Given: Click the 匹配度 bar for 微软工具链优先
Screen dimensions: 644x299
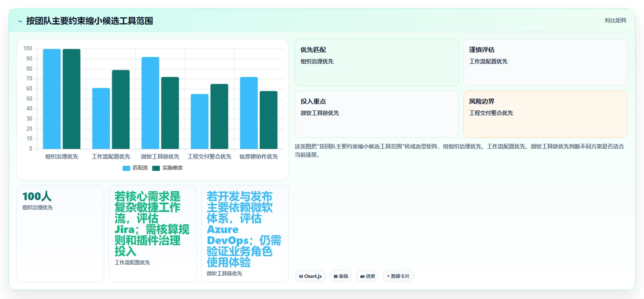Looking at the screenshot, I should [150, 103].
